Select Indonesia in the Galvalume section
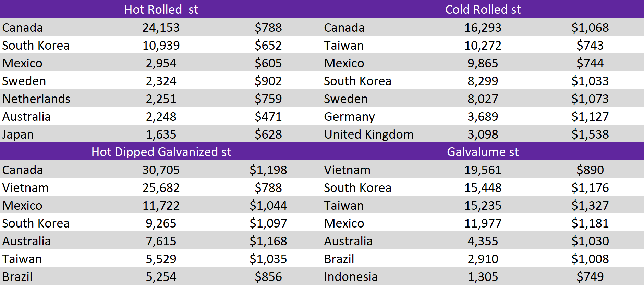The height and width of the screenshot is (285, 644). (x=351, y=277)
